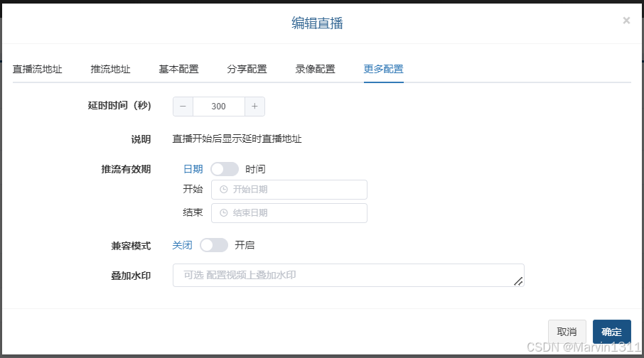The image size is (644, 358).
Task: Click the clock icon in 开始日期 field
Action: [224, 189]
